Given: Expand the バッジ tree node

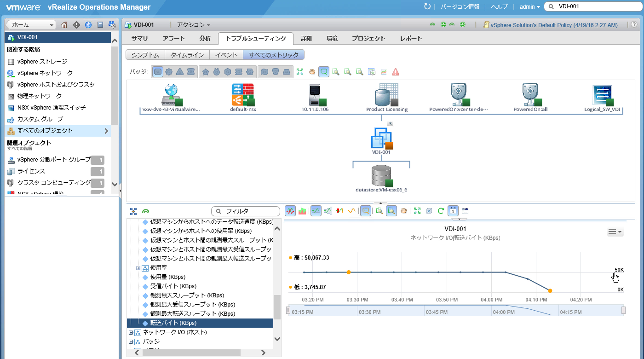Looking at the screenshot, I should tap(131, 342).
